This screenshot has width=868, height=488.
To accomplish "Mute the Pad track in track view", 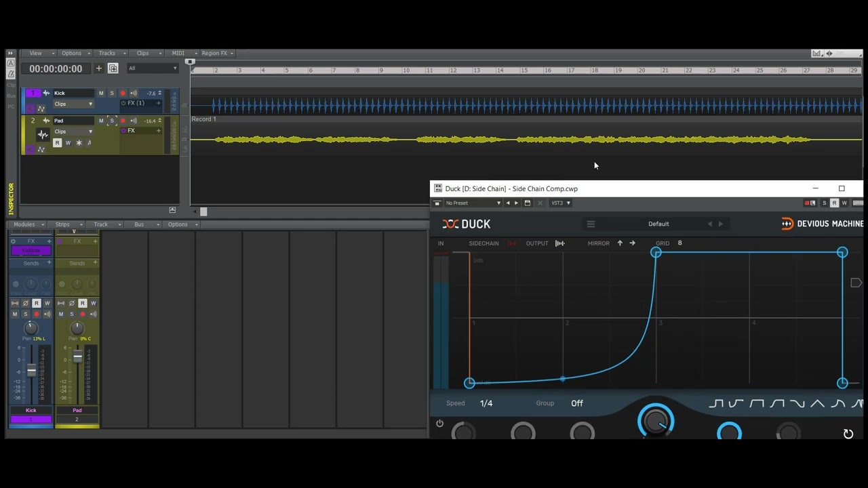I will pyautogui.click(x=101, y=121).
